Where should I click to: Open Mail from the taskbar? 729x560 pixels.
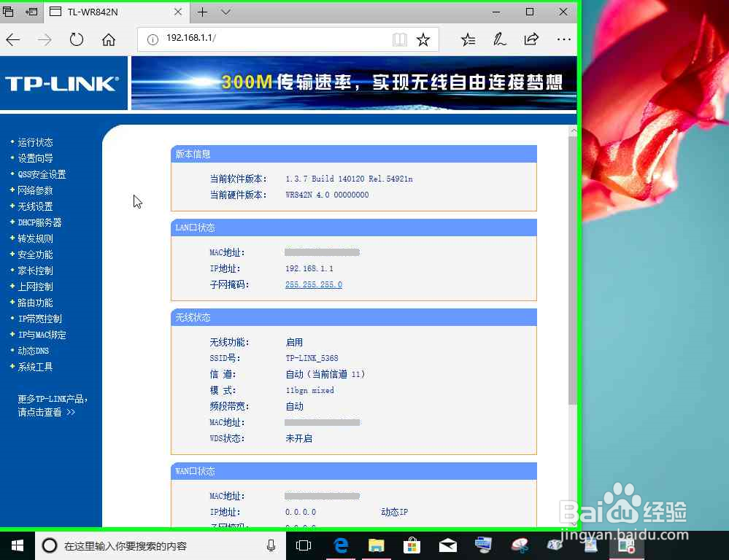tap(447, 545)
